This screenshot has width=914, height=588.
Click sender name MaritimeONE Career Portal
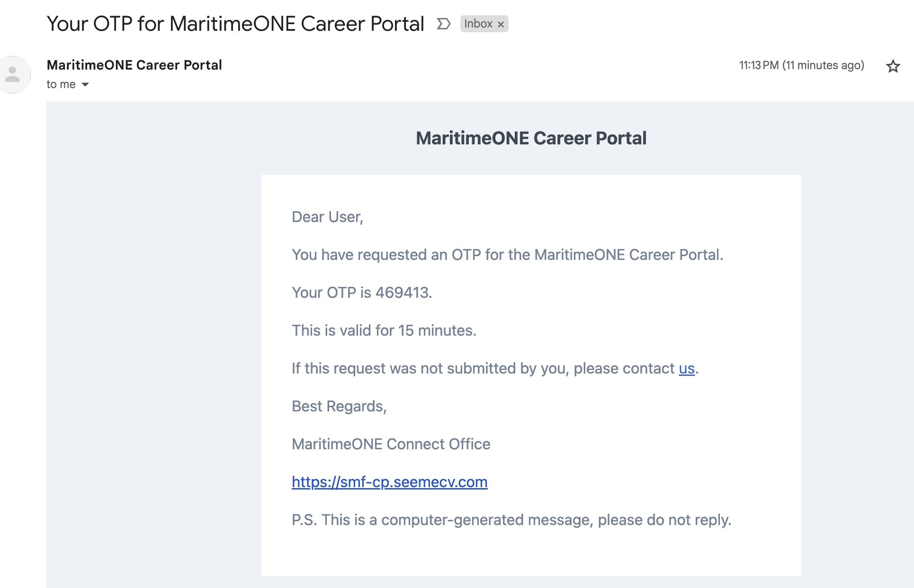tap(134, 65)
